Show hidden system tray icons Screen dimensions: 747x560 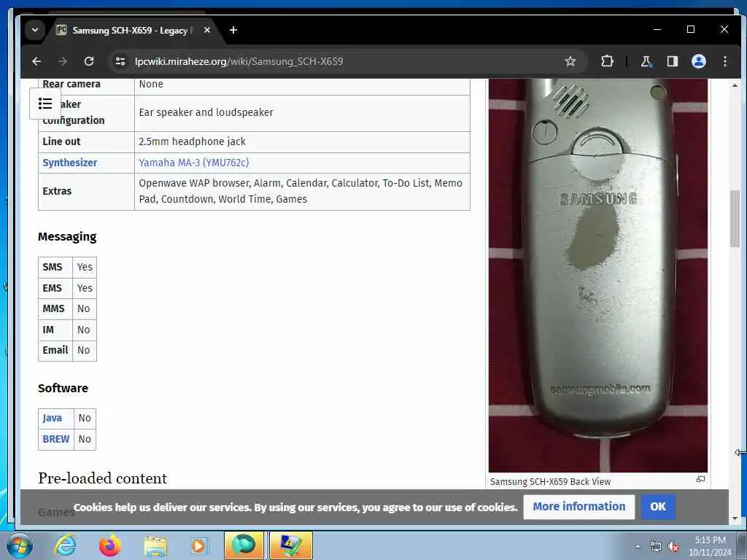(x=638, y=547)
